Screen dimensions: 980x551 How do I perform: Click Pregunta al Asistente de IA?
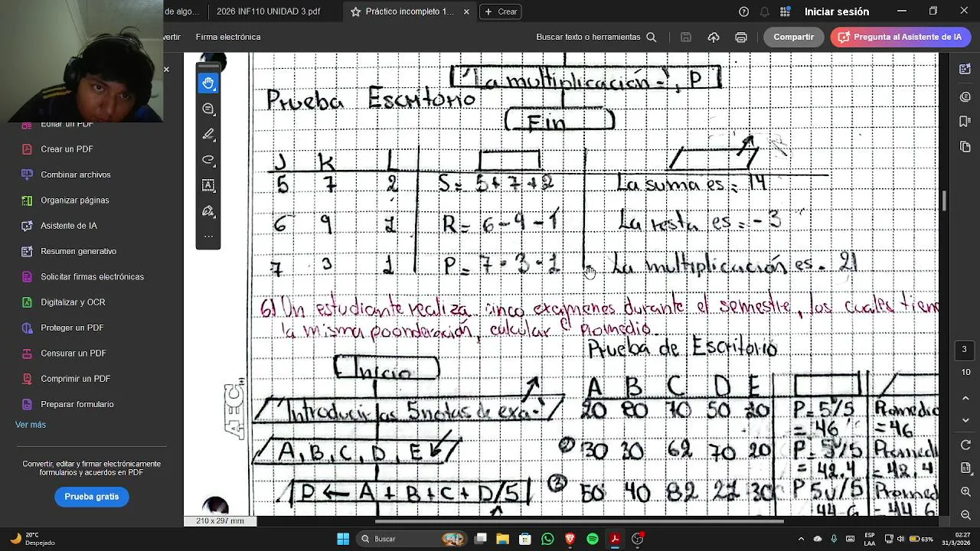pyautogui.click(x=900, y=37)
